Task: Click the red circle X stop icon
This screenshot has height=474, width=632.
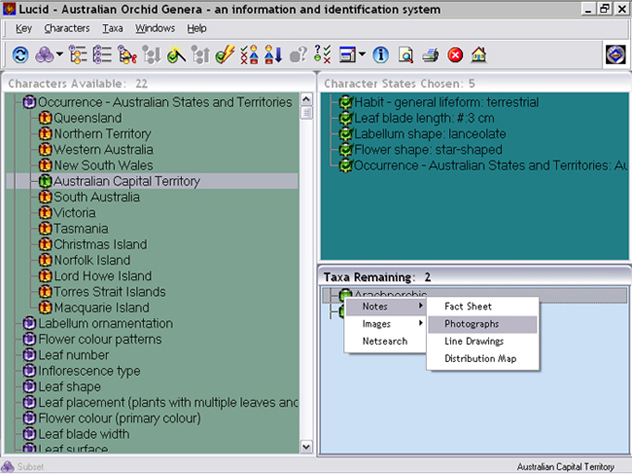Action: pyautogui.click(x=455, y=55)
